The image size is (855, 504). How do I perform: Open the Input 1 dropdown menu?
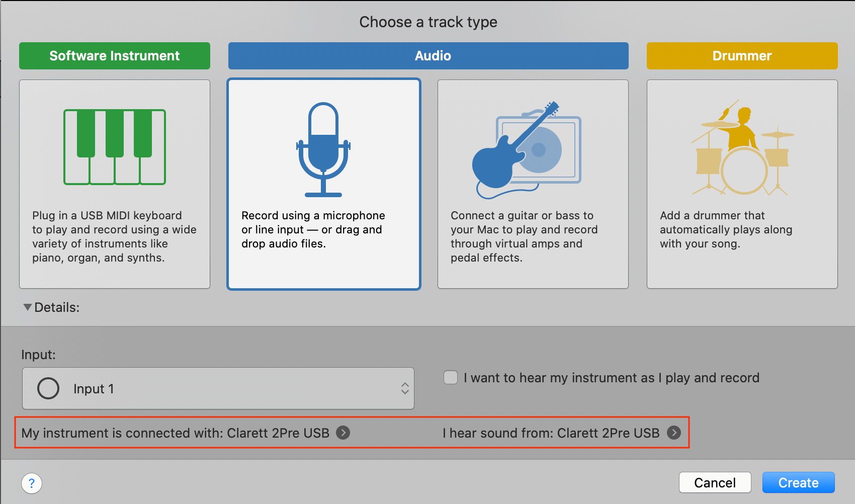[x=405, y=388]
